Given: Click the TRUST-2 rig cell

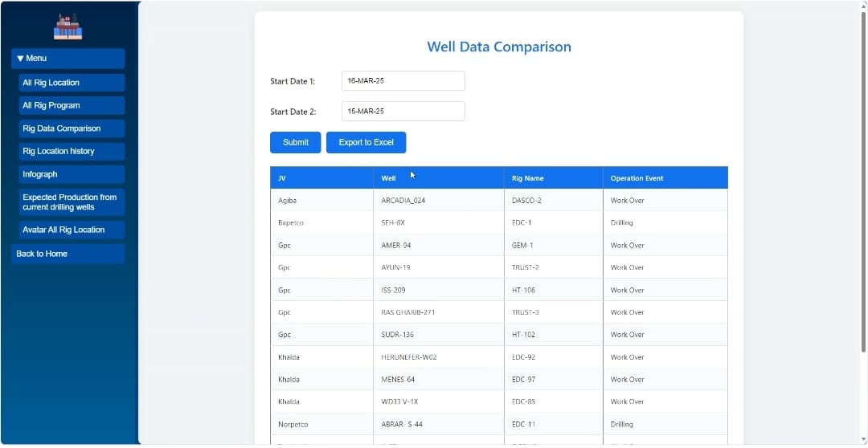Looking at the screenshot, I should (x=554, y=267).
